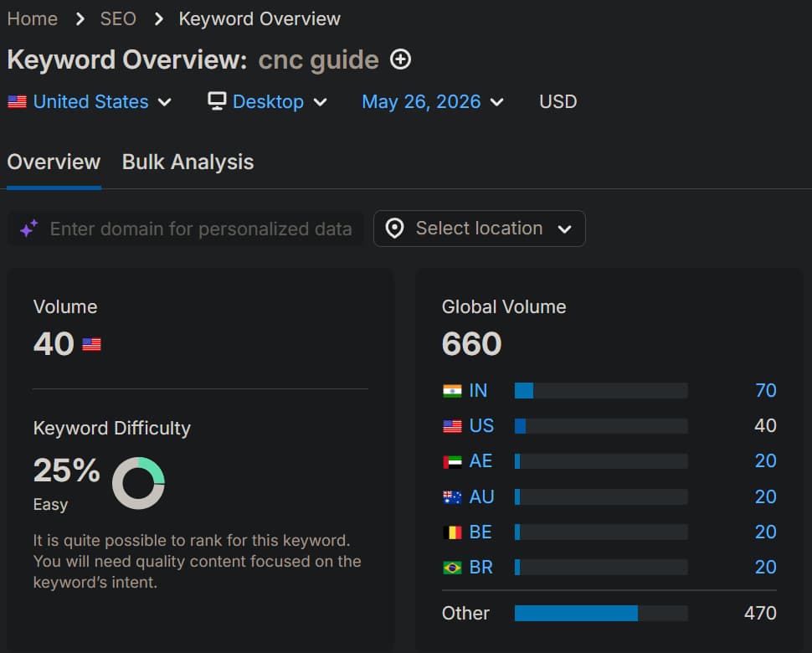Click the AE volume value 20
This screenshot has height=653, width=812.
click(x=765, y=461)
